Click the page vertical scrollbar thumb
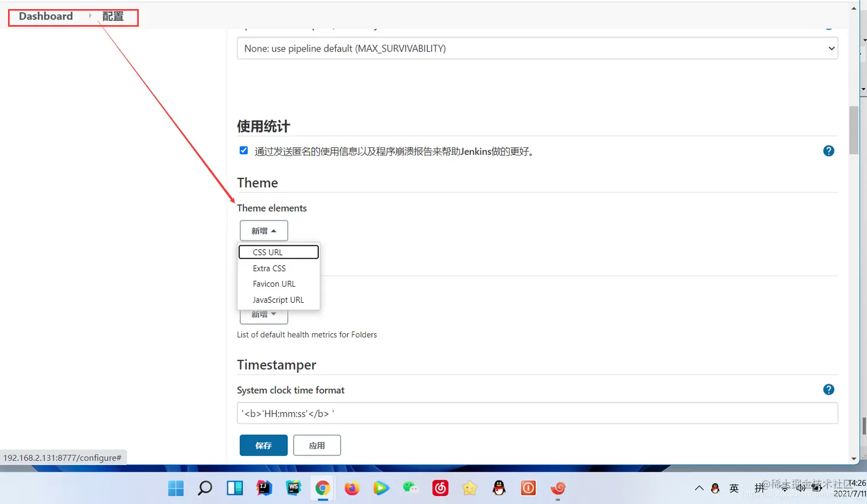Viewport: 867px width, 504px height. click(854, 130)
